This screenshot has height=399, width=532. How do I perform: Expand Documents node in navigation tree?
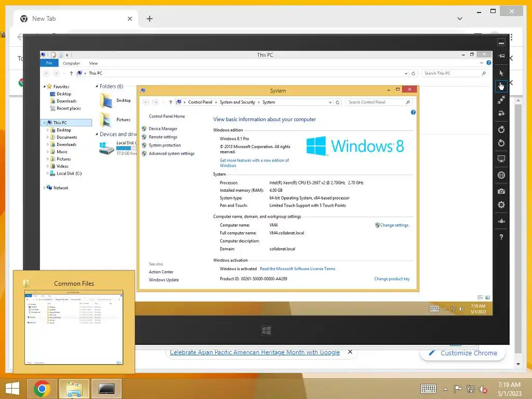pyautogui.click(x=47, y=137)
